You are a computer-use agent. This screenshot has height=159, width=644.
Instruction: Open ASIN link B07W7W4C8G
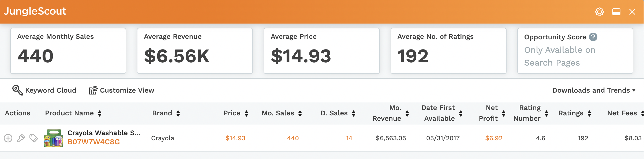point(94,142)
